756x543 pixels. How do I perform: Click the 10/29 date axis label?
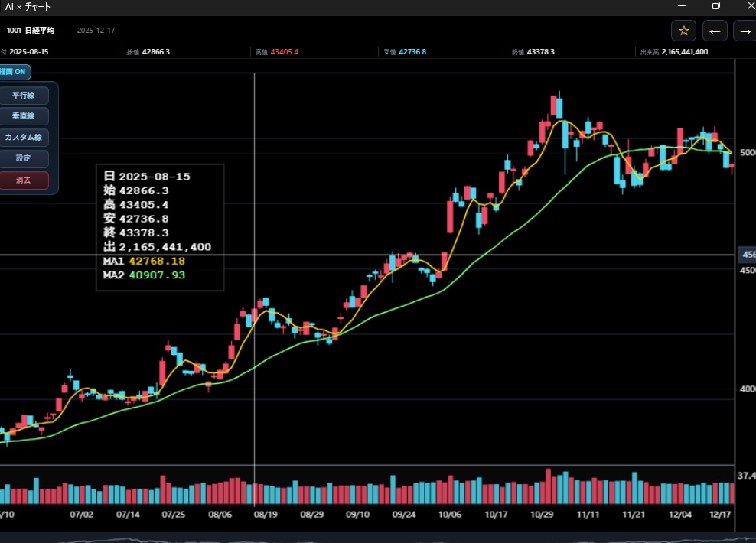542,515
